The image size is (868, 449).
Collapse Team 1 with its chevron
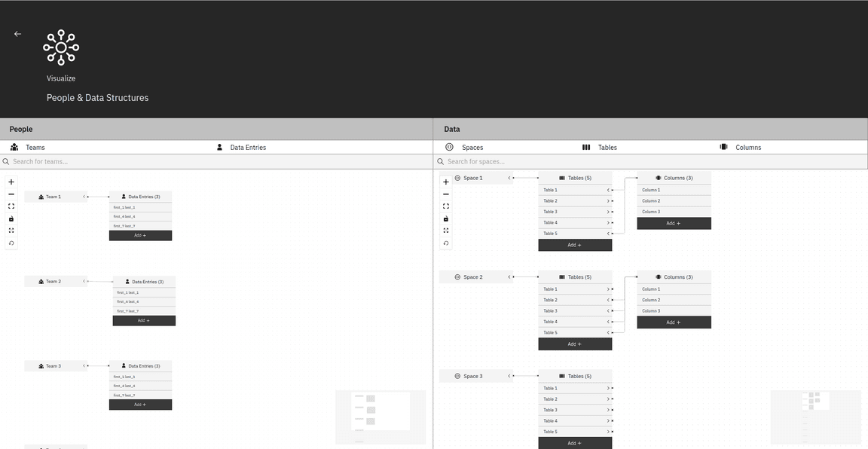pyautogui.click(x=84, y=197)
